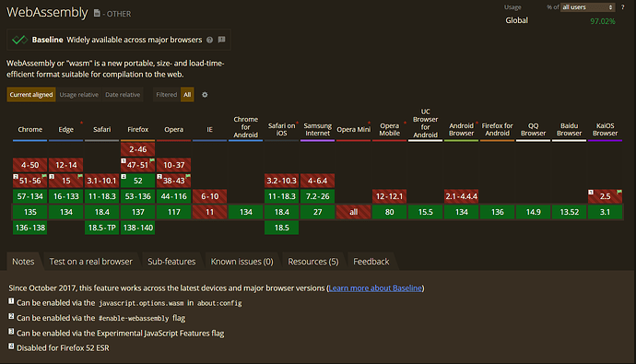Switch to Usage relative view
Screen dimensions: 636x364
(79, 94)
